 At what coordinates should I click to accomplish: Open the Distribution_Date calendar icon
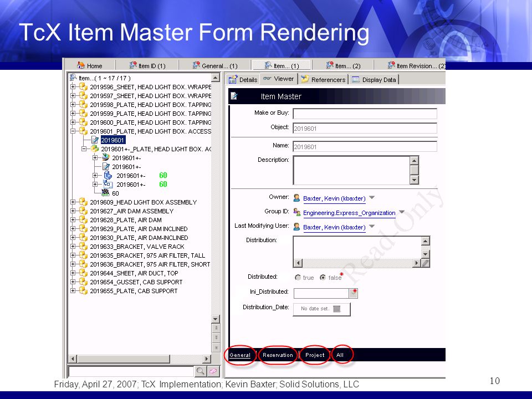coord(336,309)
